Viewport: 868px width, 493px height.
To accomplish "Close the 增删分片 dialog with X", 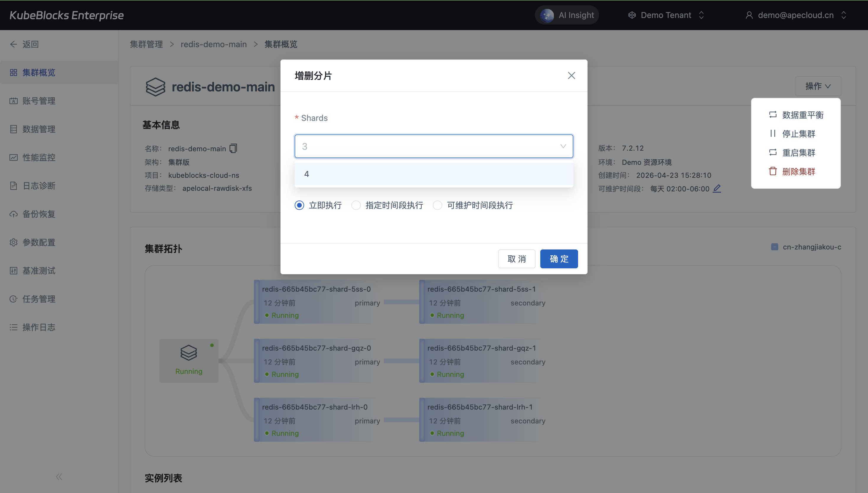I will (x=572, y=75).
